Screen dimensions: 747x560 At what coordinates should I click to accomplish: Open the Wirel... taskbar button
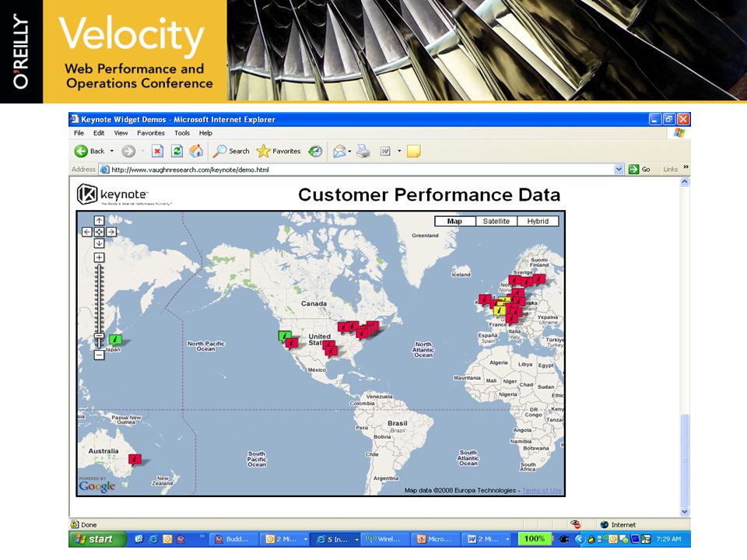click(387, 539)
